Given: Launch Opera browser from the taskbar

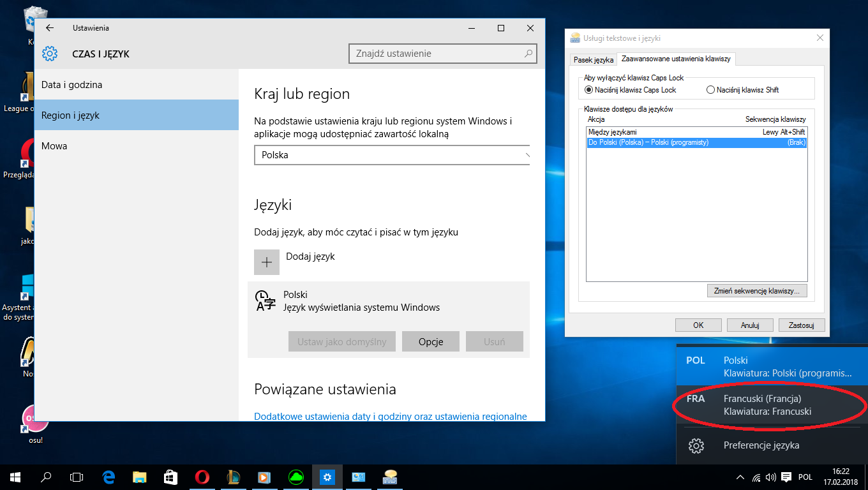Looking at the screenshot, I should (x=202, y=477).
